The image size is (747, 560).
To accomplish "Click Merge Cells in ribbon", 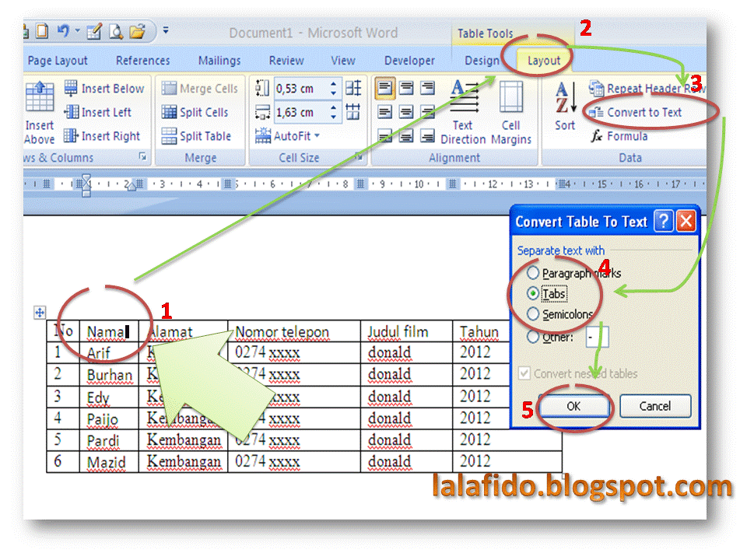I will pos(200,89).
